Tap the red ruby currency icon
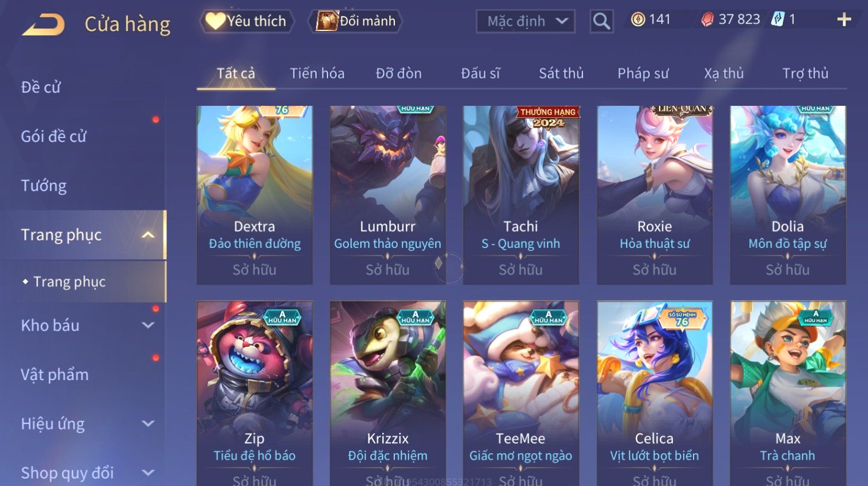The width and height of the screenshot is (868, 486). pyautogui.click(x=707, y=20)
